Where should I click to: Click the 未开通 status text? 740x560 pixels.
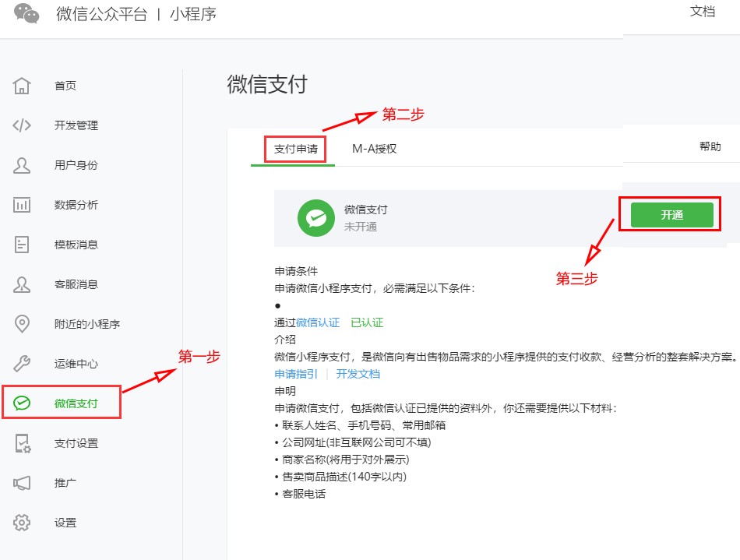tap(360, 227)
